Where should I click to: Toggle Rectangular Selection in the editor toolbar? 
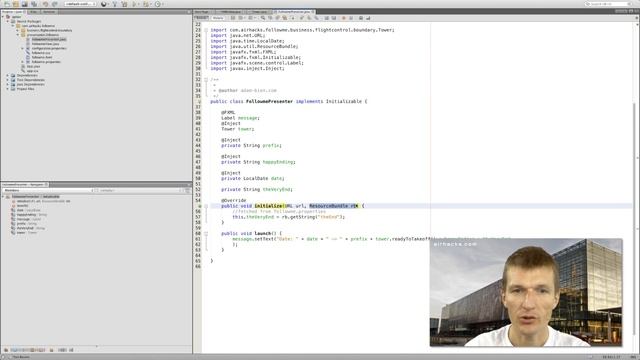coord(292,18)
